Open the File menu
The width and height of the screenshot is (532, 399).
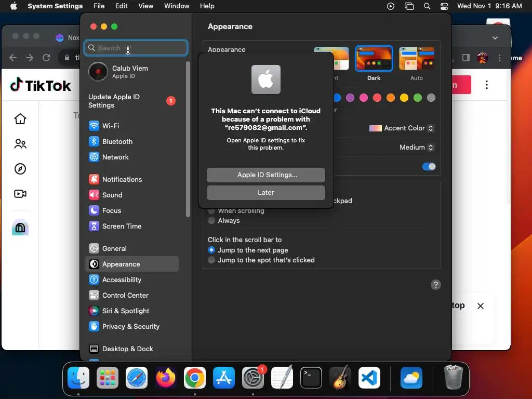pyautogui.click(x=99, y=6)
